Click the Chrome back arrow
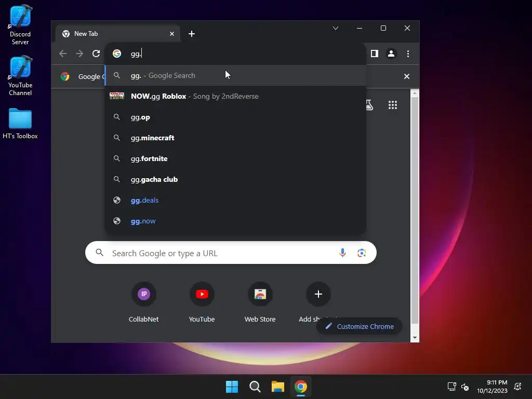Viewport: 532px width, 399px height. [x=63, y=54]
